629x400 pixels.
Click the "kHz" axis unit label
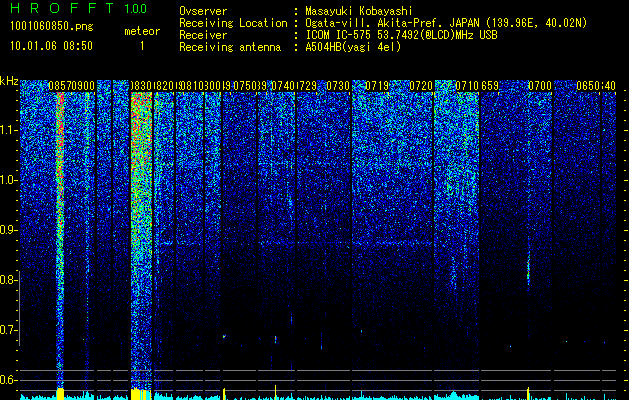9,82
